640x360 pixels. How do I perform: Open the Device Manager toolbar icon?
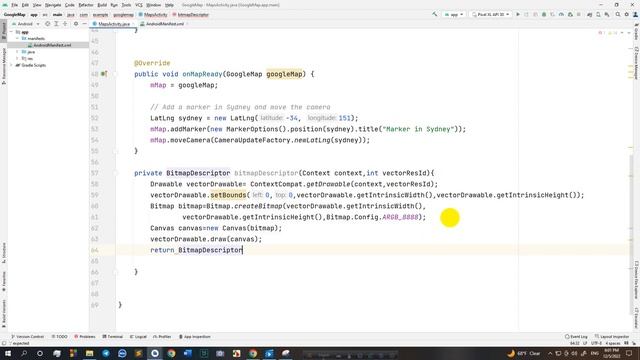[598, 14]
